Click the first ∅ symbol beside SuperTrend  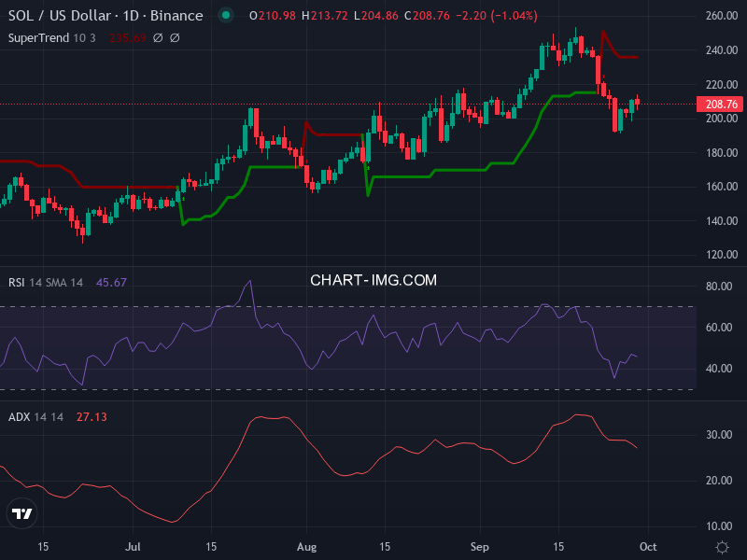(x=158, y=37)
